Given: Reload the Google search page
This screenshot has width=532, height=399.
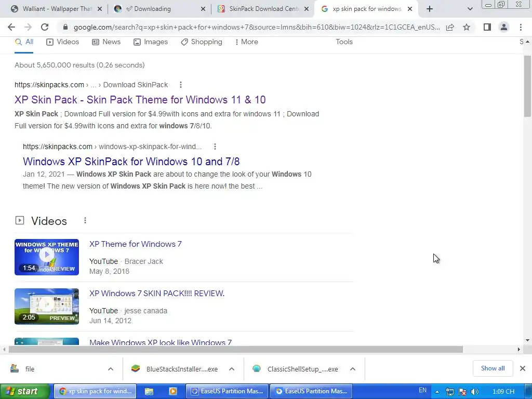Looking at the screenshot, I should click(x=45, y=27).
